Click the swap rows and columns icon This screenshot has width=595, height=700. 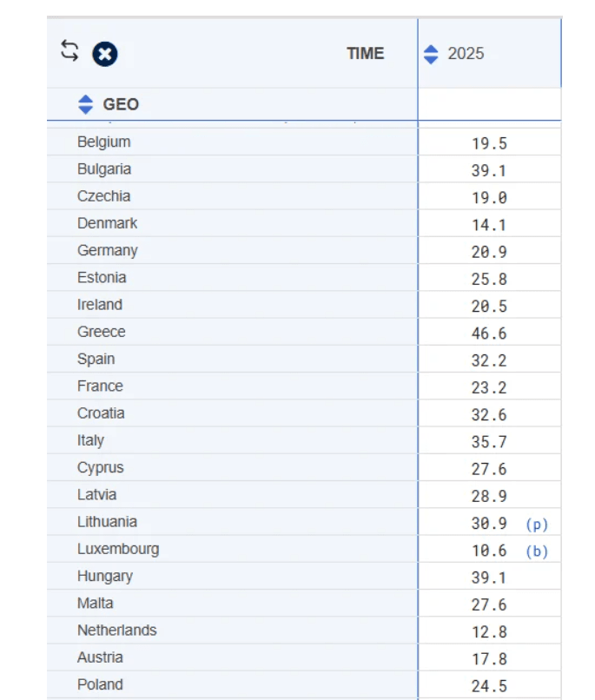click(x=69, y=51)
